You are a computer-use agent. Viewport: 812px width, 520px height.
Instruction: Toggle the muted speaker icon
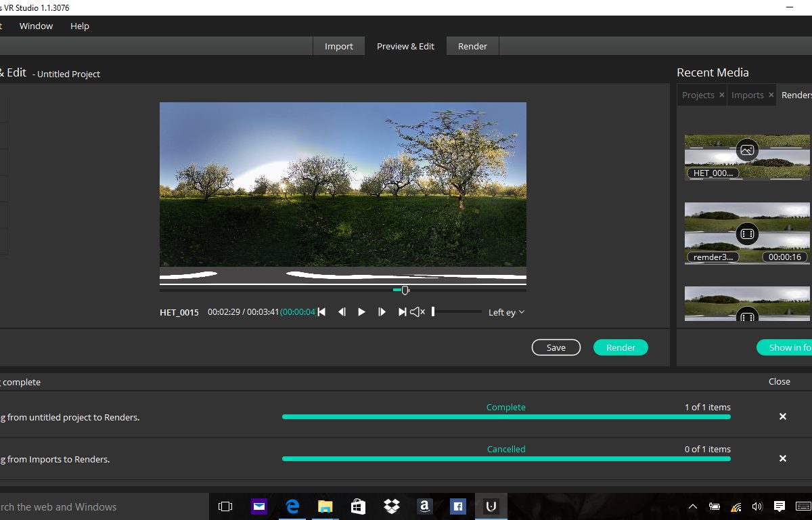click(x=418, y=312)
